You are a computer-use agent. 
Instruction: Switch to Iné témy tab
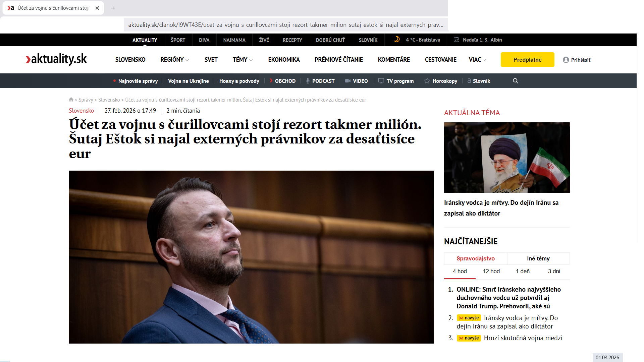538,258
